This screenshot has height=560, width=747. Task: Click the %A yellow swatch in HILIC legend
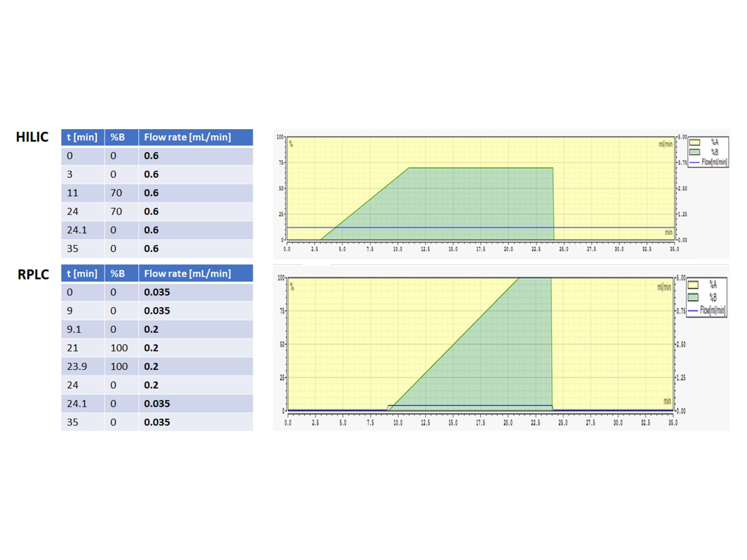694,142
